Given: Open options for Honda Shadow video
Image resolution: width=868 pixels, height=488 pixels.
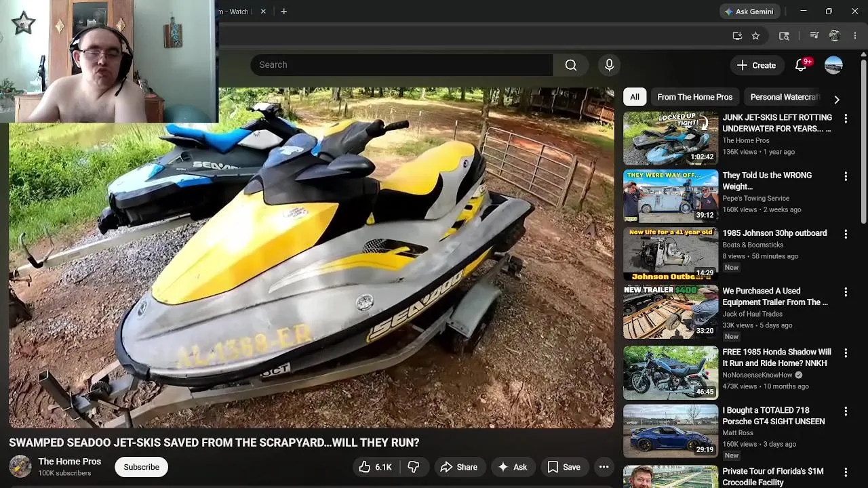Looking at the screenshot, I should pos(846,353).
